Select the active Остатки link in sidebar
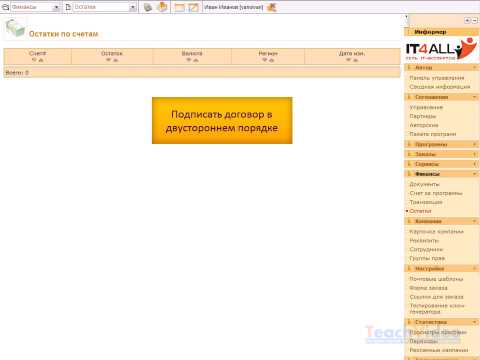 [420, 211]
